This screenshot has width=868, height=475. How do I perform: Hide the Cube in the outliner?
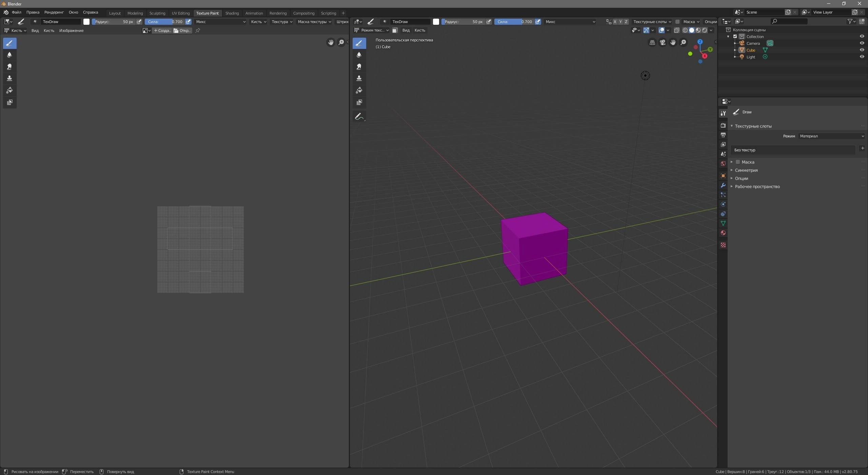(x=862, y=50)
